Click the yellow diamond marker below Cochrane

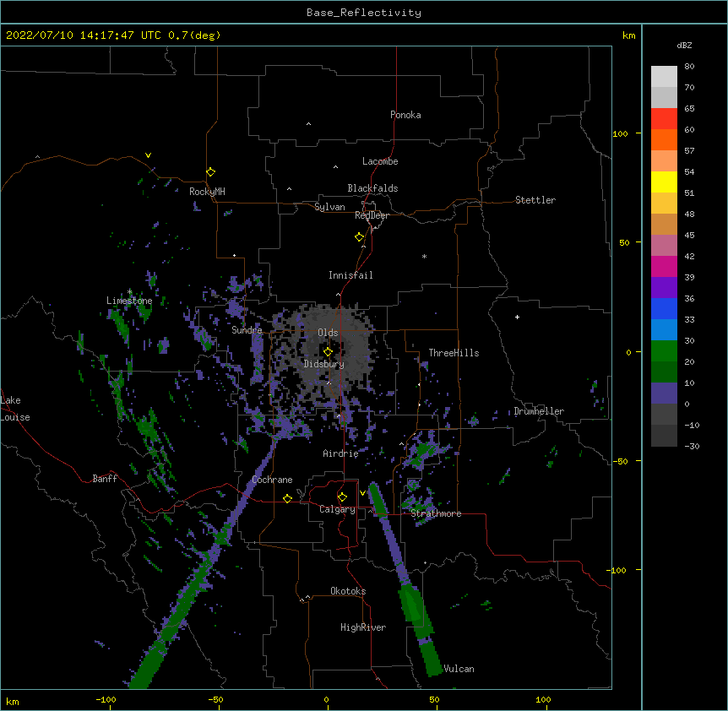click(287, 498)
